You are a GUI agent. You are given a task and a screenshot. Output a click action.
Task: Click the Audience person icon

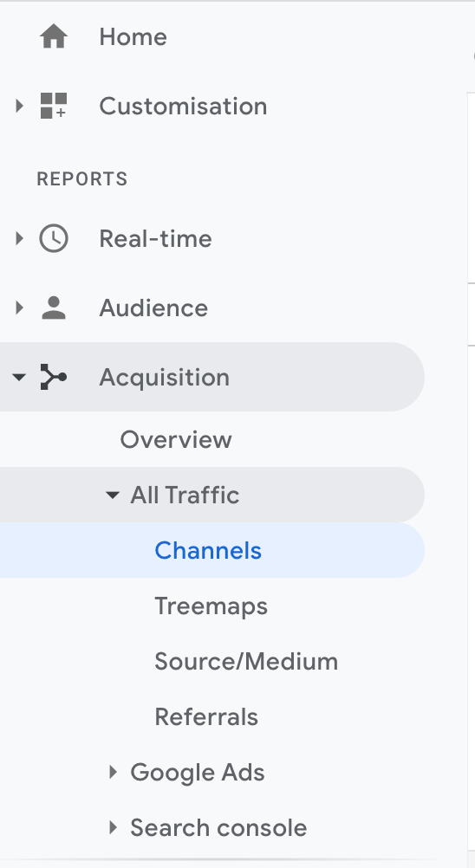pyautogui.click(x=54, y=308)
